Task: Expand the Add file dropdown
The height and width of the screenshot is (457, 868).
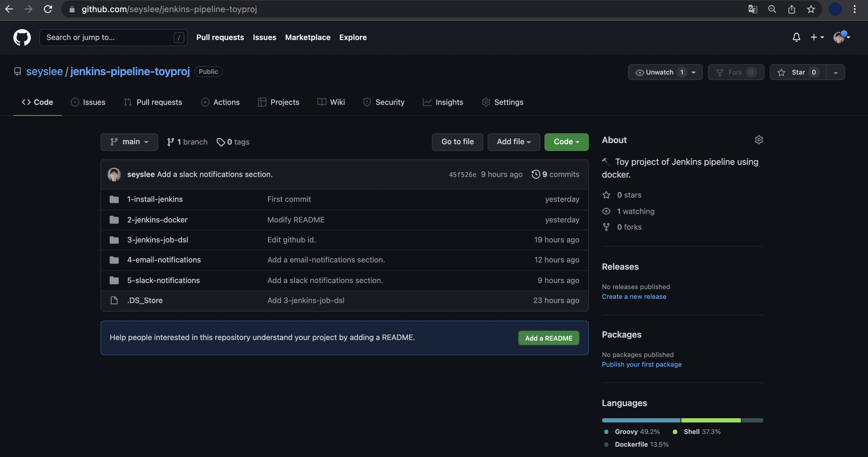Action: click(x=513, y=142)
